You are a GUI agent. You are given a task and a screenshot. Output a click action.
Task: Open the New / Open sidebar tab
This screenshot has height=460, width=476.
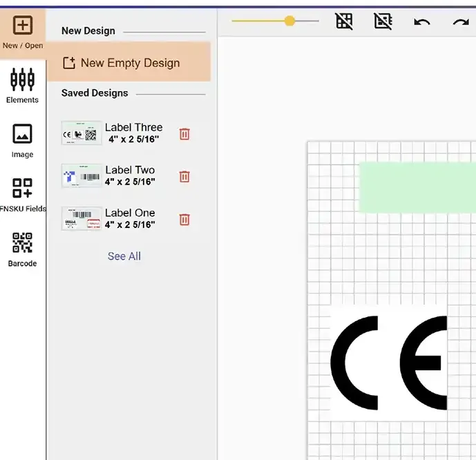[23, 33]
